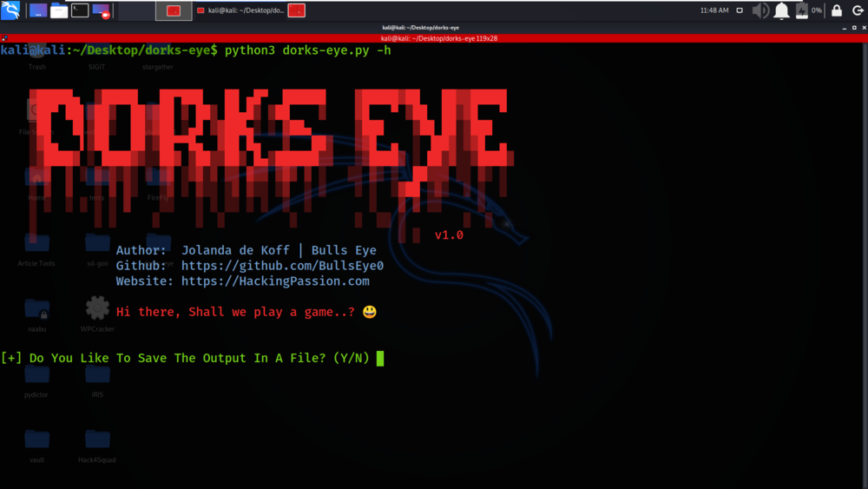Click the Website URL https://HackingPassion.com
Viewport: 868px width, 489px height.
point(275,281)
